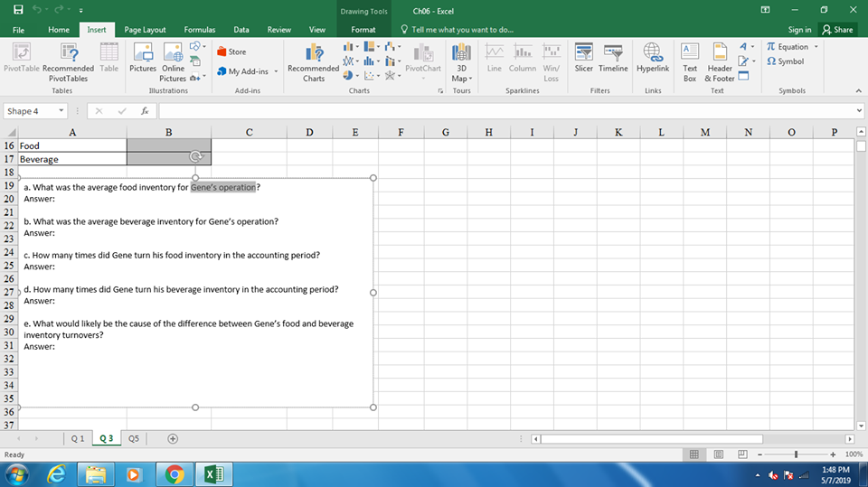Insert a Symbol character
Image resolution: width=868 pixels, height=487 pixels.
tap(785, 61)
